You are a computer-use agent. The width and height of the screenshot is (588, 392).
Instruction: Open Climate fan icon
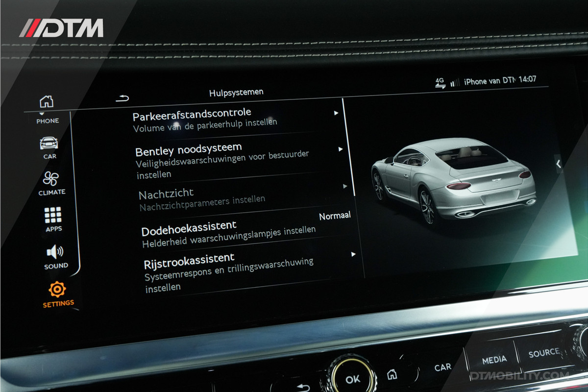tap(51, 179)
